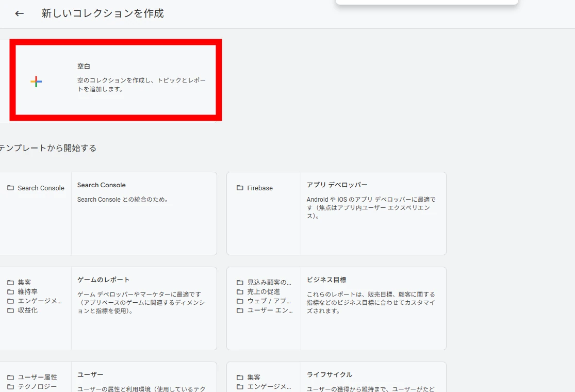Viewport: 575px width, 392px height.
Task: Select the ユーザー template card title
Action: [x=90, y=374]
